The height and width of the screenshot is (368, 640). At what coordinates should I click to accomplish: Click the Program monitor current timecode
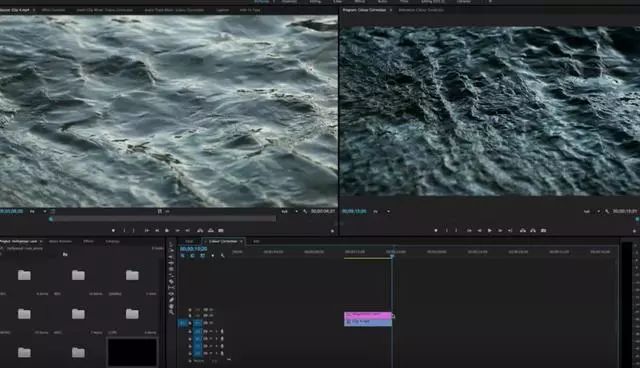[x=354, y=211]
